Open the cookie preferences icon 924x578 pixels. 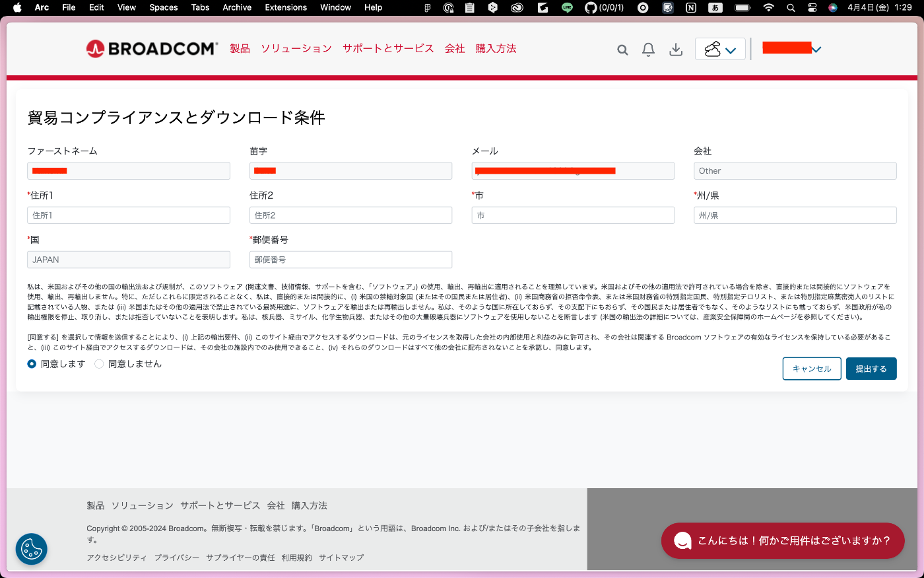point(32,549)
